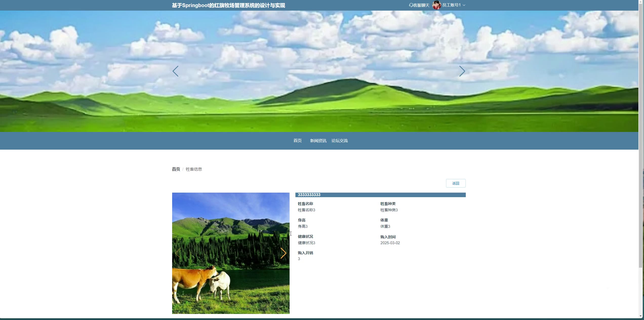Expand the 员工账号1 account dropdown
Image resolution: width=644 pixels, height=320 pixels.
[451, 5]
